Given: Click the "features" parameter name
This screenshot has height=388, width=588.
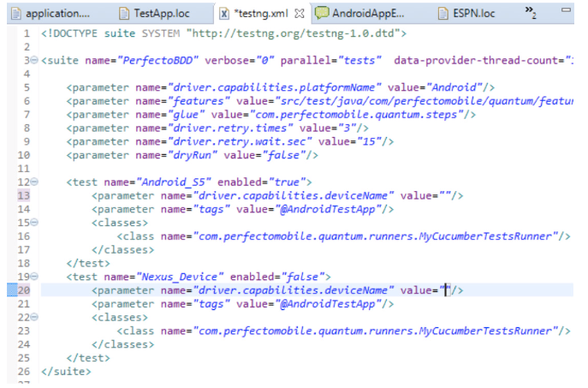Looking at the screenshot, I should (x=199, y=101).
